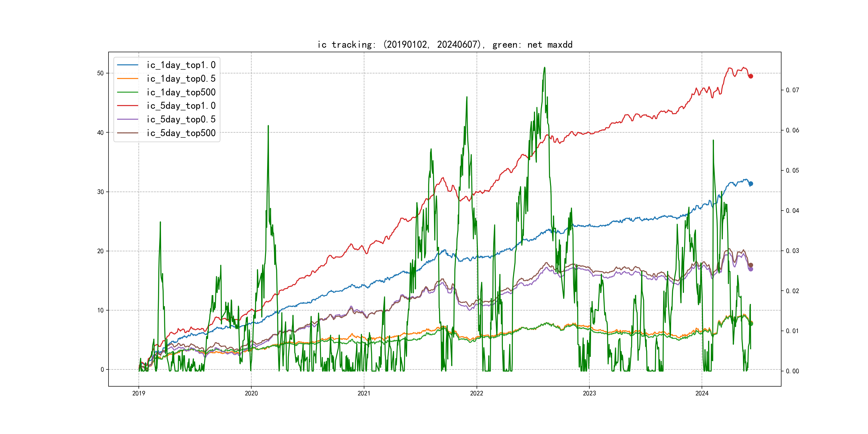Click the 2024 x-axis tick label
868x434 pixels.
pos(702,393)
